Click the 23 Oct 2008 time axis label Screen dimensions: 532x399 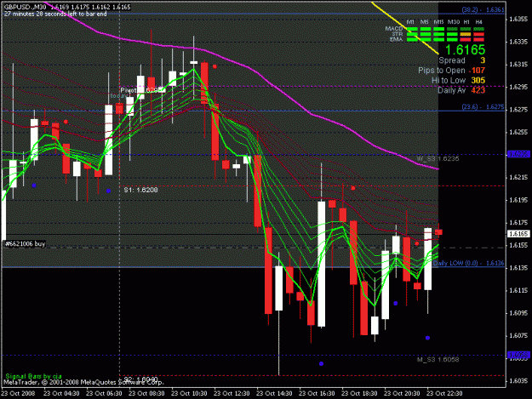[18, 393]
